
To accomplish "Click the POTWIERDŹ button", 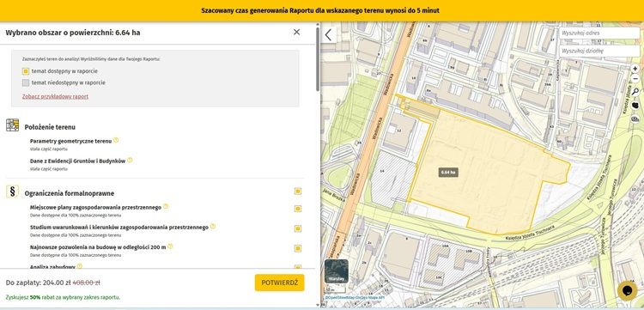I will point(279,283).
